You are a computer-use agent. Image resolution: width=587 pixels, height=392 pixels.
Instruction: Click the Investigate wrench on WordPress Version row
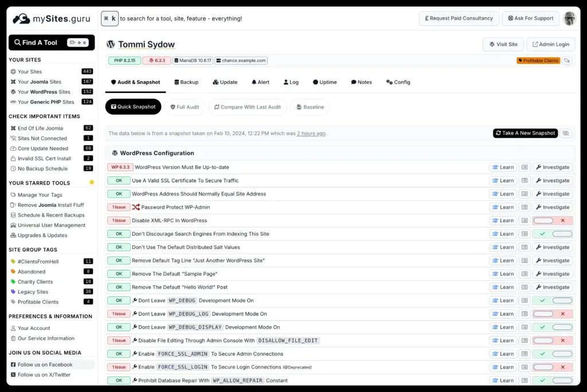(552, 167)
